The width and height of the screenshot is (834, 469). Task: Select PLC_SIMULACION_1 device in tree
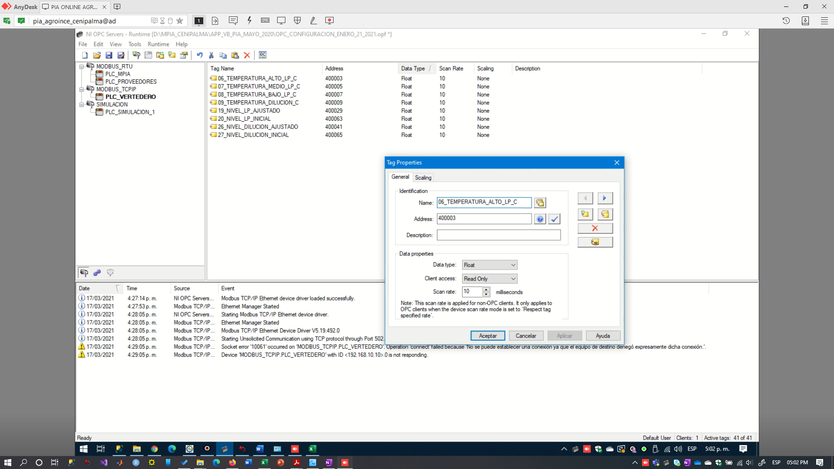pos(130,112)
